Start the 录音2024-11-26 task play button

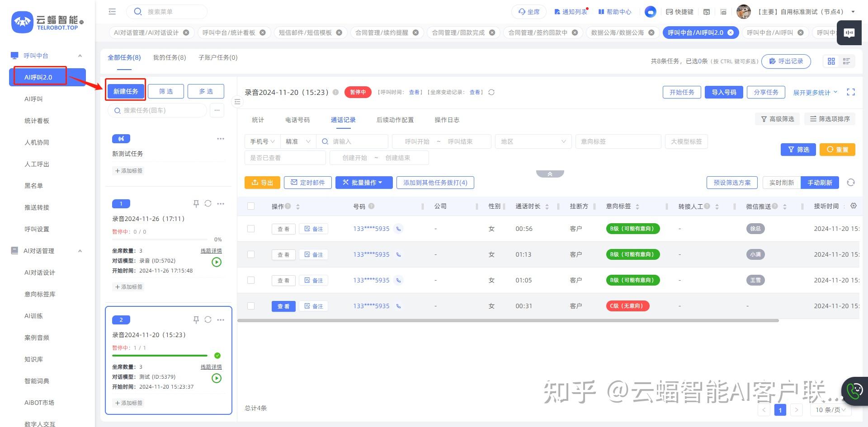pyautogui.click(x=217, y=262)
